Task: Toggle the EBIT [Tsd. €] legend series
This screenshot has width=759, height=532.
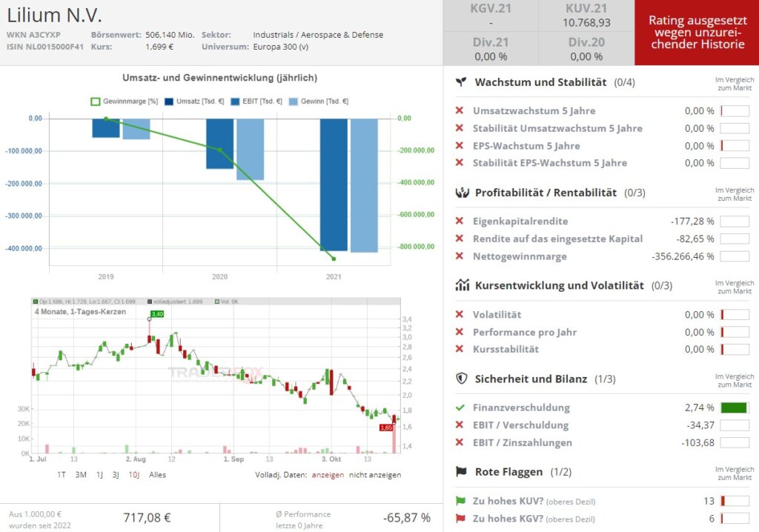Action: (256, 102)
